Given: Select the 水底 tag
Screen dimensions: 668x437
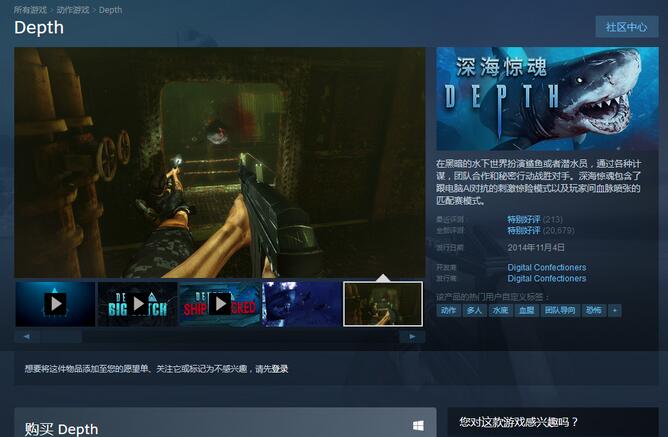Looking at the screenshot, I should (x=500, y=311).
